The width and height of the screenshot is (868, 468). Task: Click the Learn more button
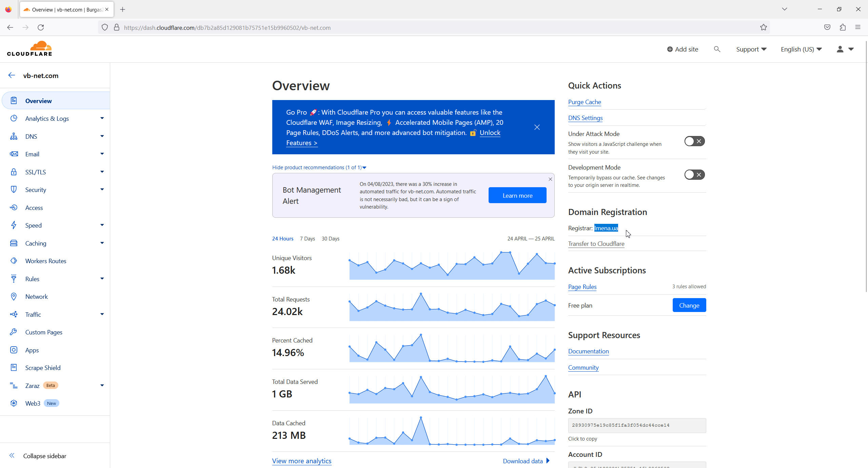coord(517,195)
